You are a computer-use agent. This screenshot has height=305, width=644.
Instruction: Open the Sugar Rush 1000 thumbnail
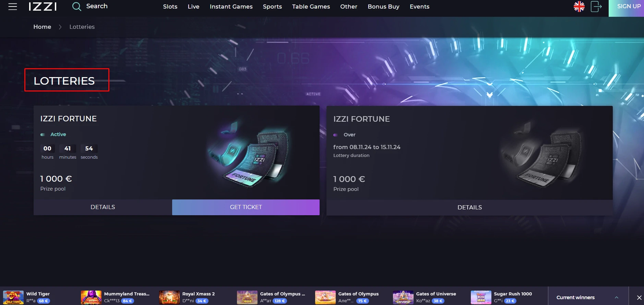point(481,297)
